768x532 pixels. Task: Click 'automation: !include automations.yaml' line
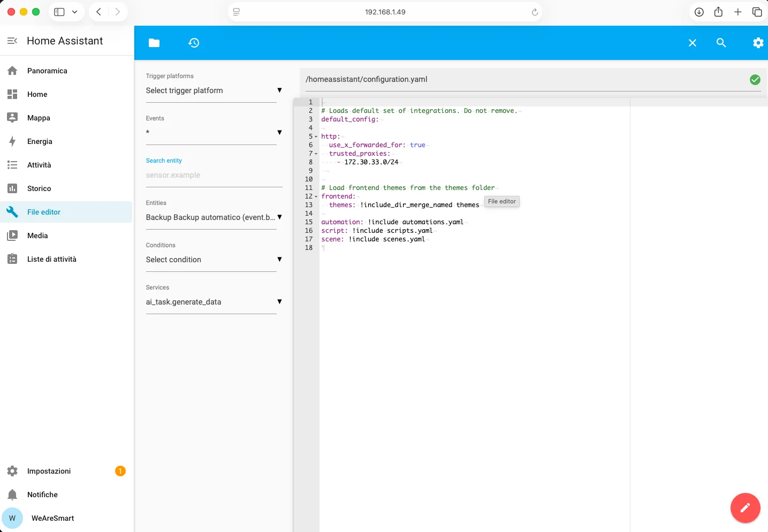[392, 222]
